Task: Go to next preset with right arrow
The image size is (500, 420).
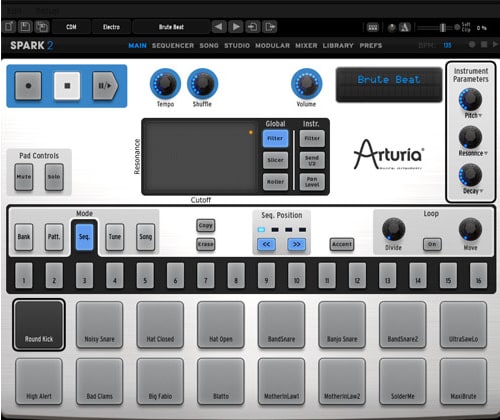Action: [236, 27]
